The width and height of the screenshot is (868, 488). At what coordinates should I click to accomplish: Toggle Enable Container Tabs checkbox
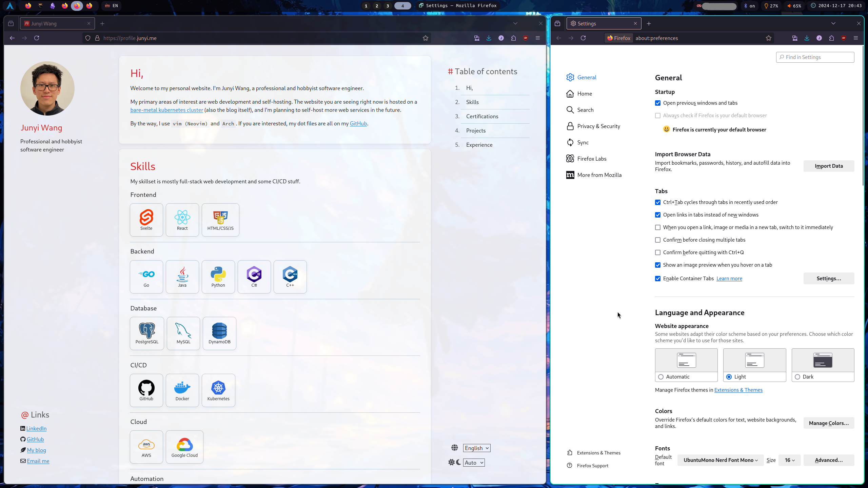pos(658,279)
